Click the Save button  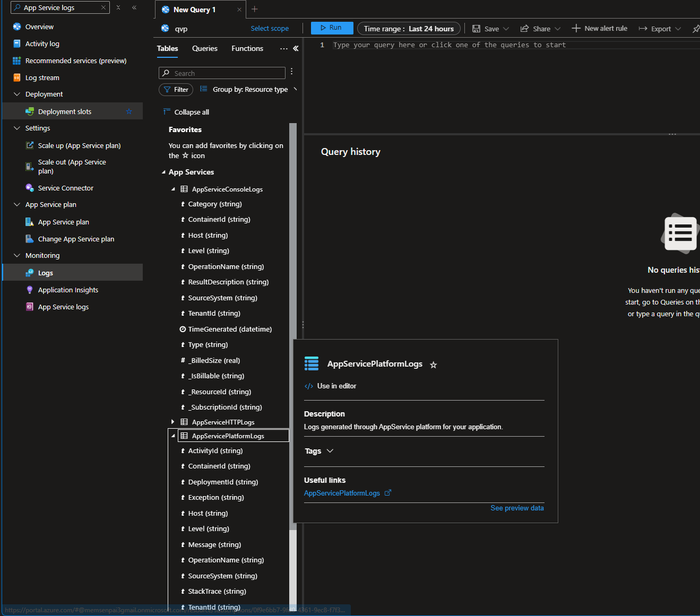pos(486,29)
